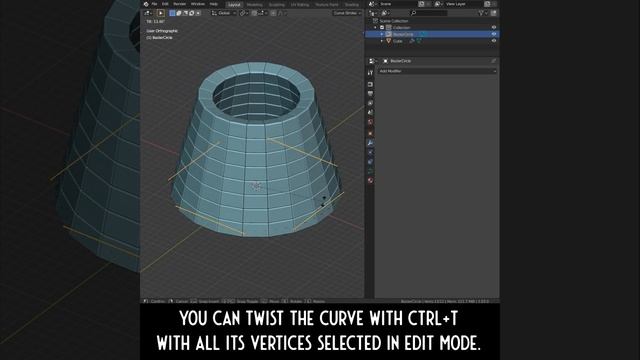Select the BezierCircle object in outliner

click(x=403, y=34)
